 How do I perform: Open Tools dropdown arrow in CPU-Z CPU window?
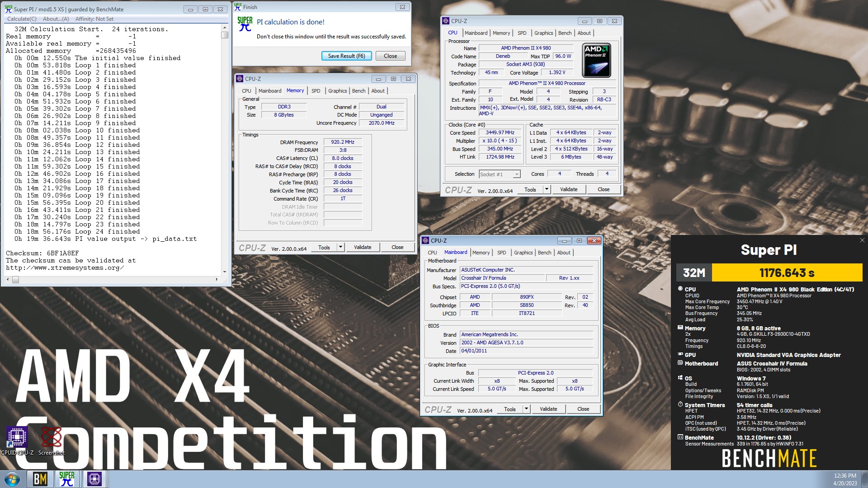click(x=547, y=189)
